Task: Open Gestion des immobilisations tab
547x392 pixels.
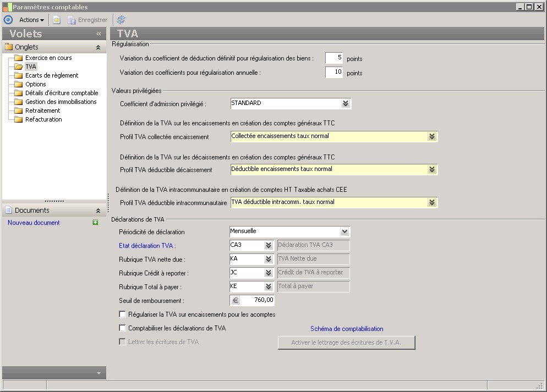Action: tap(61, 102)
